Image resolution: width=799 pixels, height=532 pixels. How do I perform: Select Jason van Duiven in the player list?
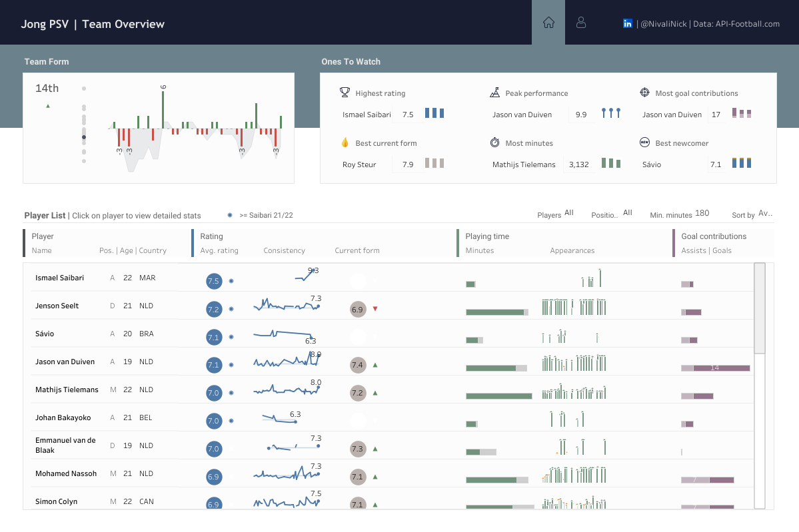[x=65, y=362]
